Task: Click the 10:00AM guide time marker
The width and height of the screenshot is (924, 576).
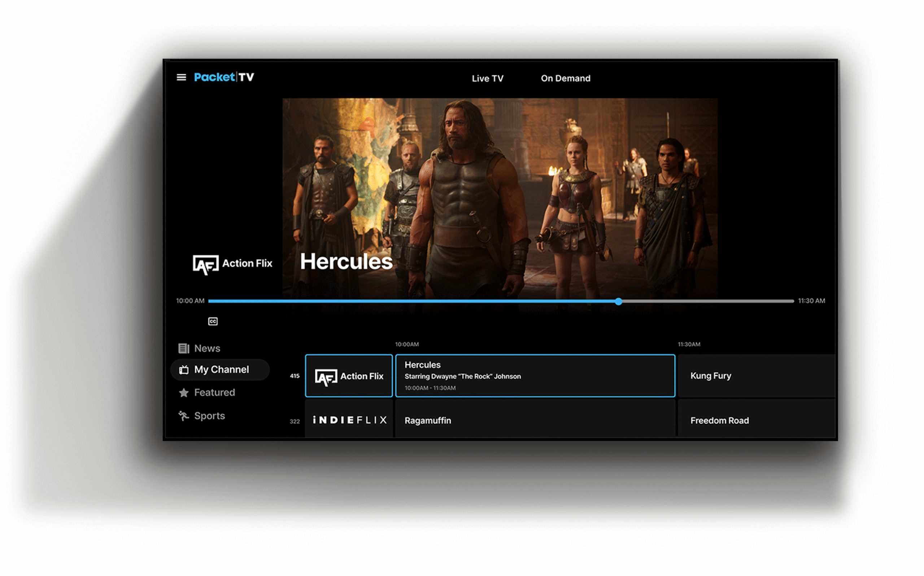Action: click(x=407, y=344)
